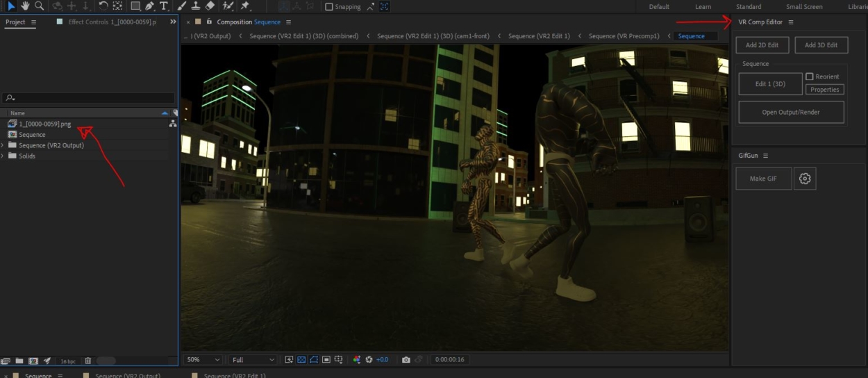Click the 16 bpc color depth setting
868x378 pixels.
[68, 361]
